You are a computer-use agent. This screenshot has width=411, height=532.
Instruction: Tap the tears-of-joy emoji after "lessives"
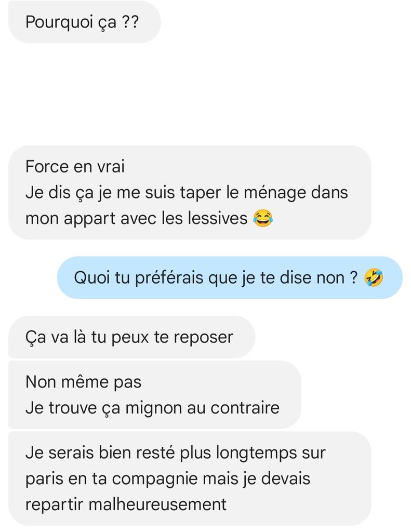(x=263, y=218)
